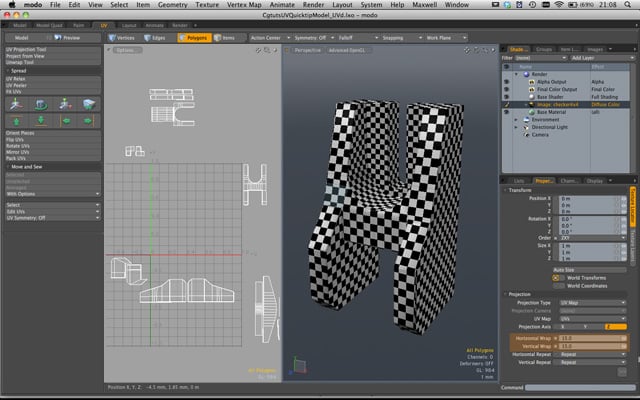Click the green right arrow align button
Image resolution: width=640 pixels, height=400 pixels.
click(88, 121)
